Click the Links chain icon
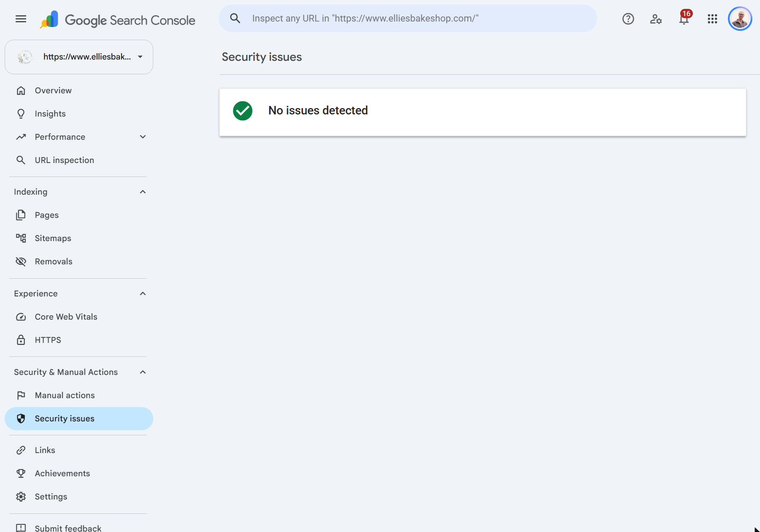 (21, 451)
